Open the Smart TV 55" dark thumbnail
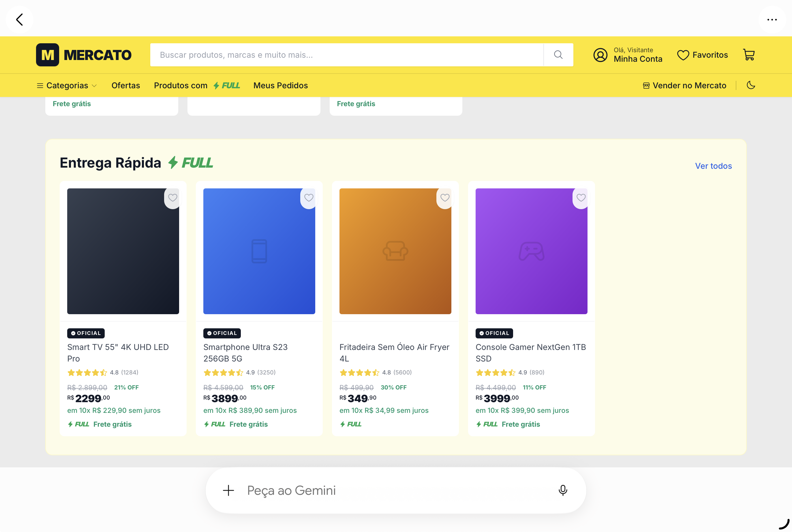The width and height of the screenshot is (792, 532). (x=123, y=251)
